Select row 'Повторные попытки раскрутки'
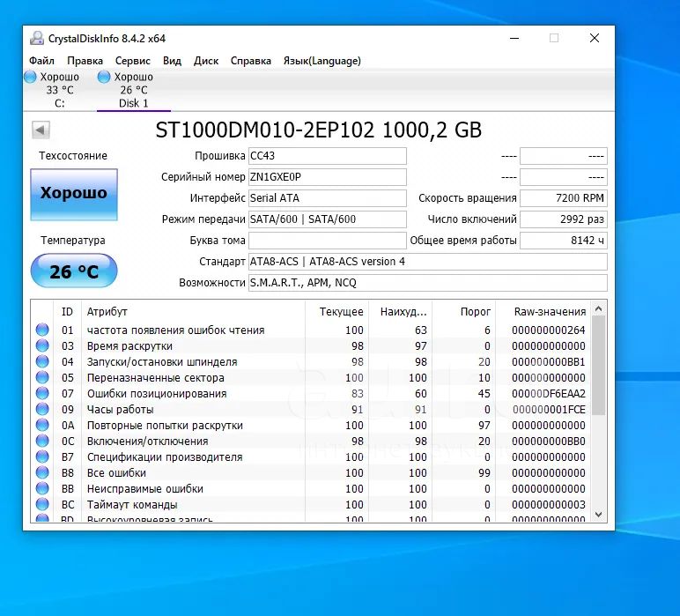Image resolution: width=680 pixels, height=616 pixels. (x=311, y=425)
